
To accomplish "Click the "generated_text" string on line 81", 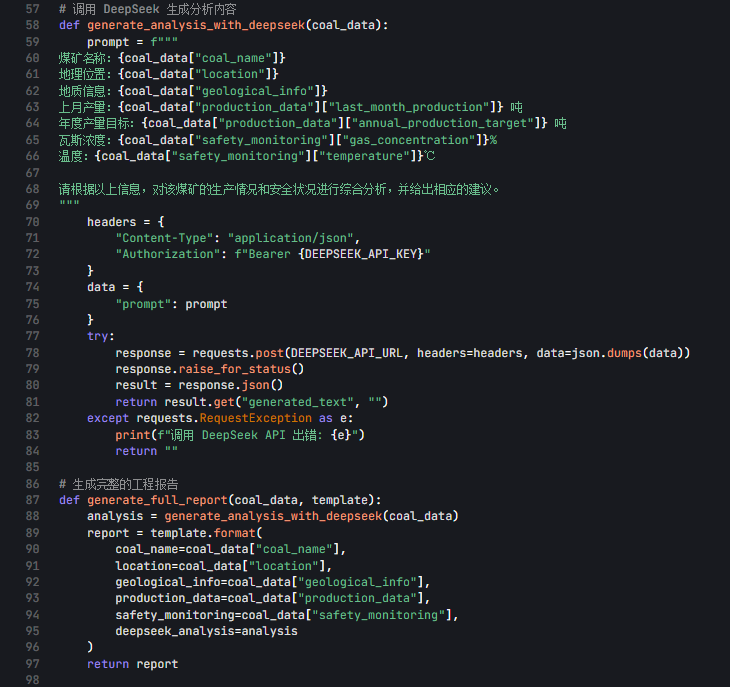I will pyautogui.click(x=297, y=402).
